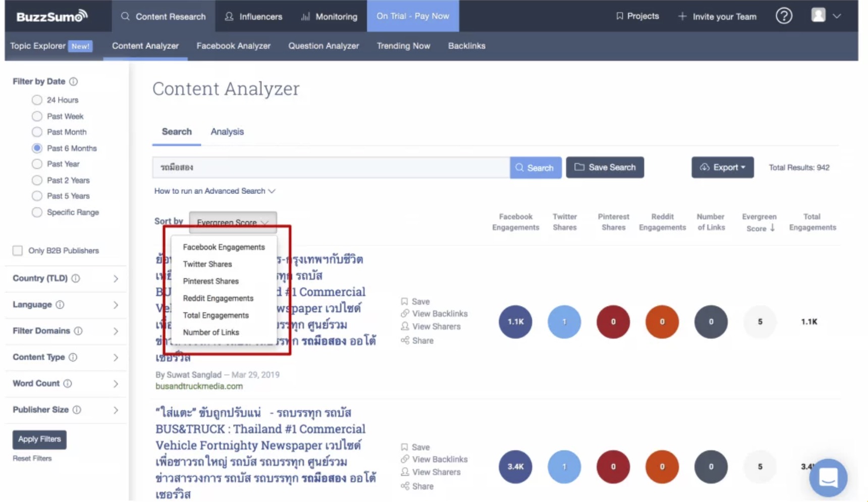
Task: Click the Evergreen Score sort arrow
Action: [772, 228]
